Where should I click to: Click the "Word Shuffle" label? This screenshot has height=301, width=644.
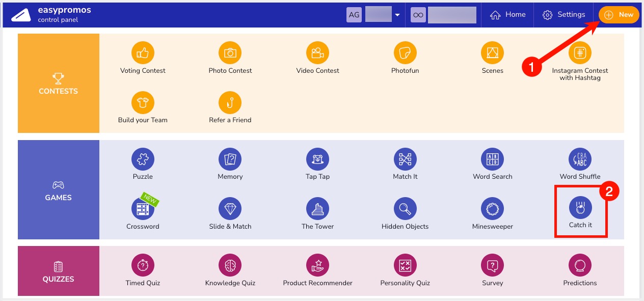pos(580,177)
